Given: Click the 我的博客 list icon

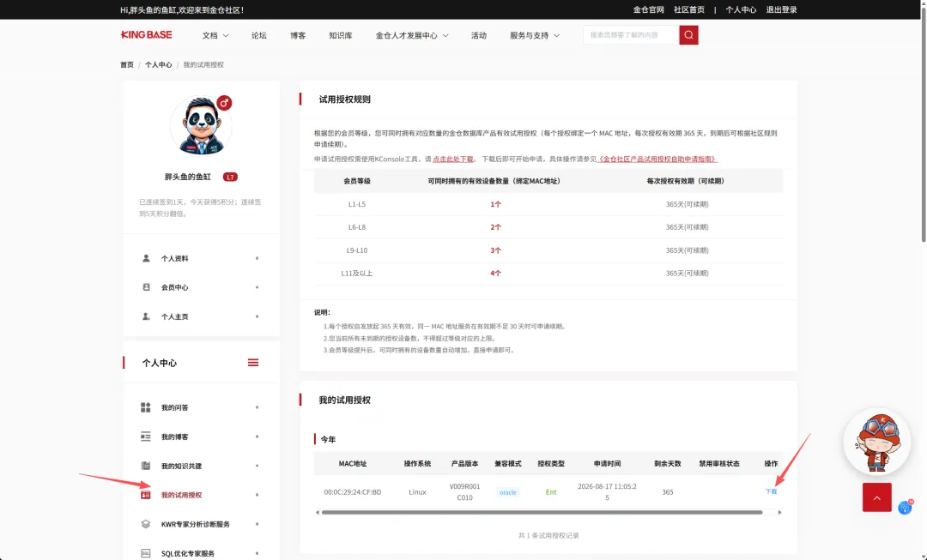Looking at the screenshot, I should (145, 437).
